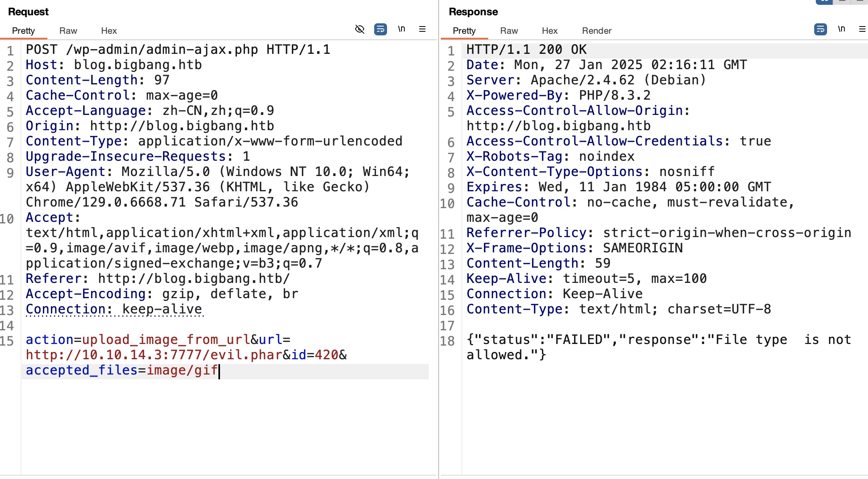
Task: Select the rightmost (tabbed) layout icon
Action: point(860,1)
